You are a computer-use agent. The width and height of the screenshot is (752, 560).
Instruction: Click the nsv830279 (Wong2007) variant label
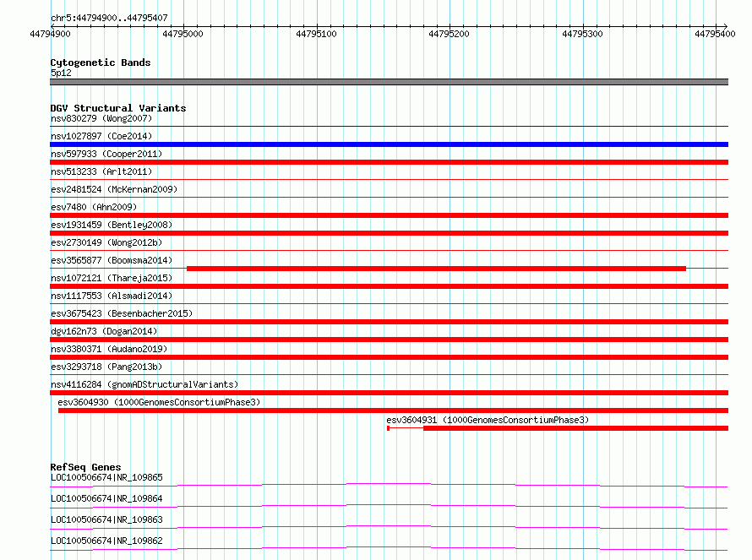click(x=101, y=118)
